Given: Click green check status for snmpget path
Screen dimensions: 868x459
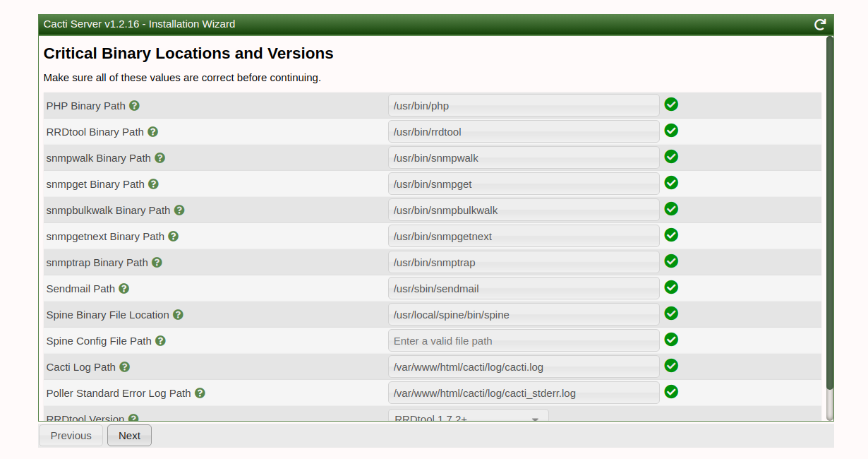Looking at the screenshot, I should tap(671, 183).
